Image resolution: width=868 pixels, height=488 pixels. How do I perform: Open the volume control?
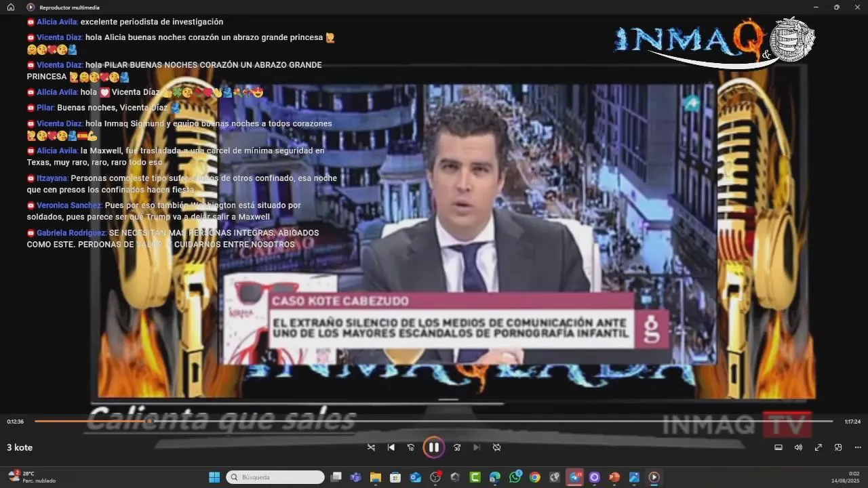coord(798,447)
